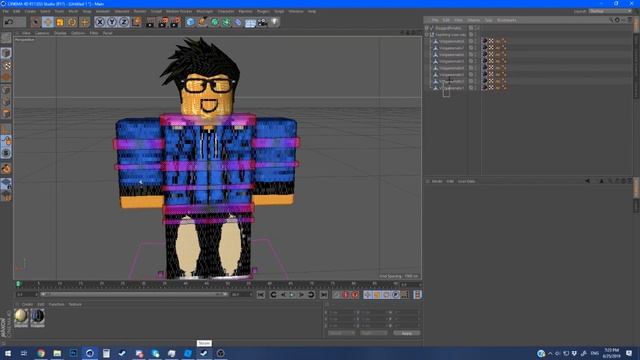Open the viewport Display menu
The image size is (640, 360).
pos(60,33)
